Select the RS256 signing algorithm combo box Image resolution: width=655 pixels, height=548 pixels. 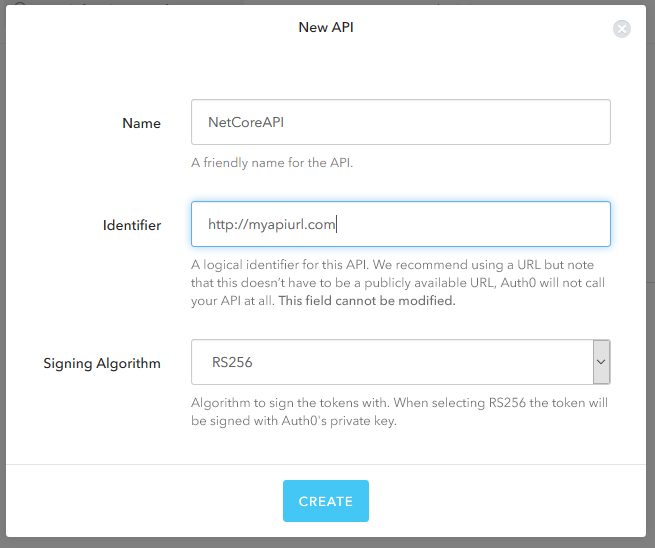(x=401, y=362)
